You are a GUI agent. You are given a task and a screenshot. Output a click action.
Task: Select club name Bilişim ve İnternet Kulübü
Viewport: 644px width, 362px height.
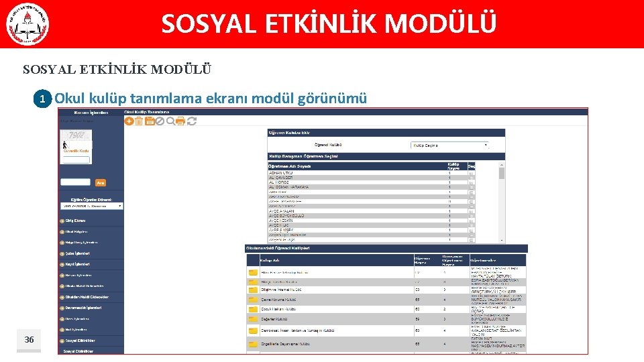point(281,290)
